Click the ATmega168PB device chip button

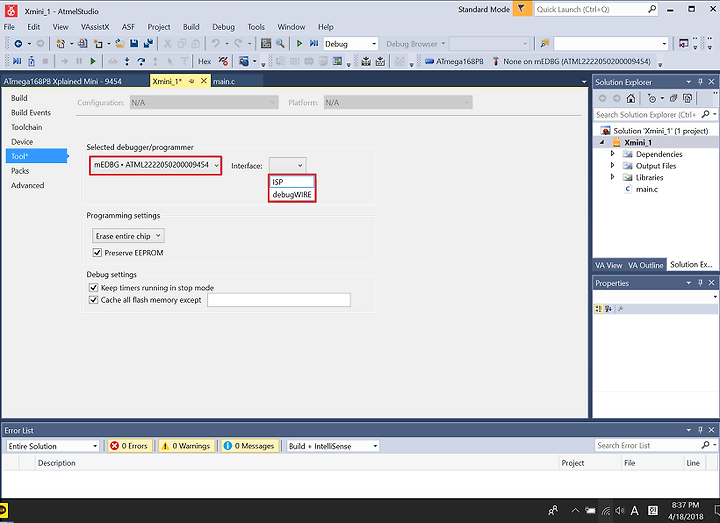[454, 62]
